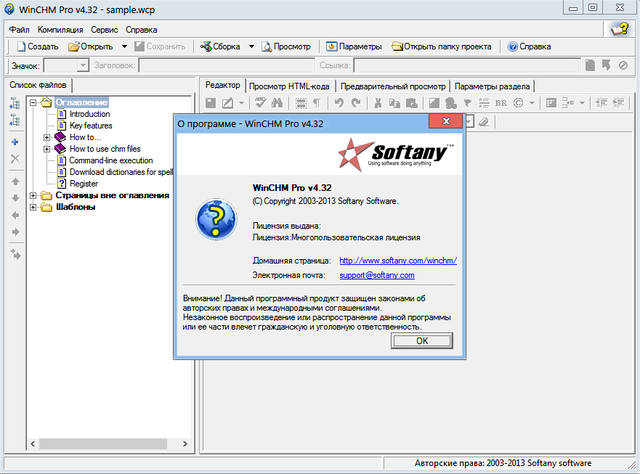Close the О программе dialog
Screen dimensions: 640x474
[446, 121]
